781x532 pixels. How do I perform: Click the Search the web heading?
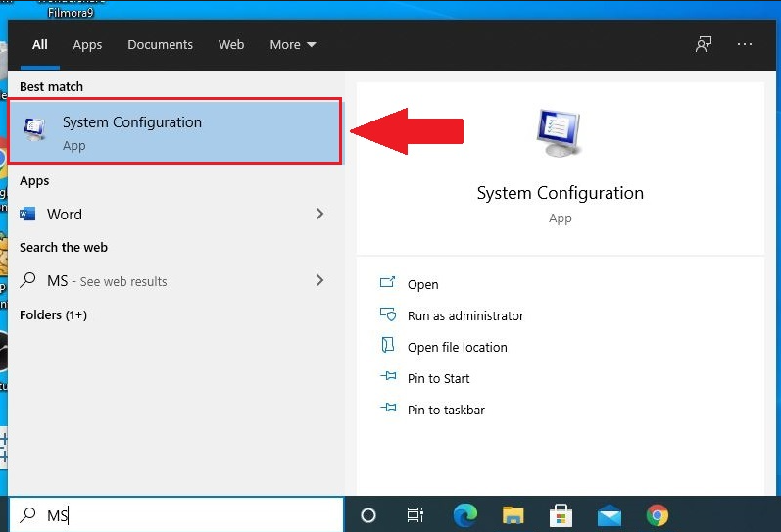[x=64, y=247]
